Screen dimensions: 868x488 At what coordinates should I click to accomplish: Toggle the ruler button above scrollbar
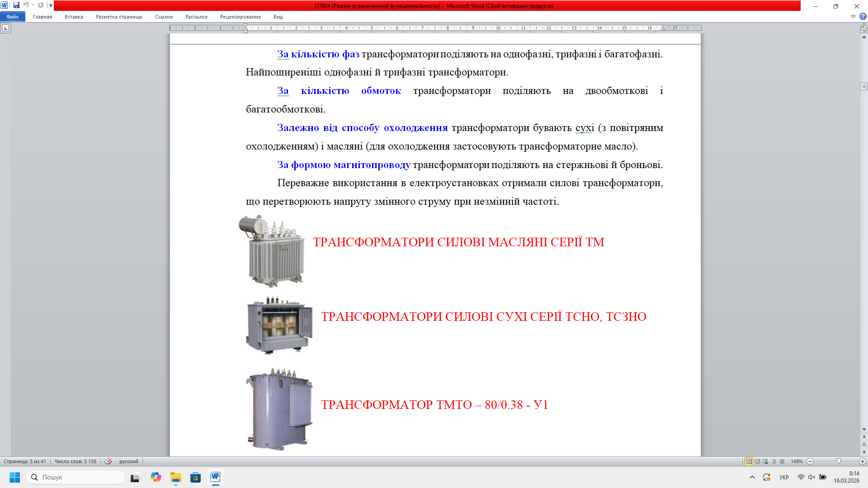pyautogui.click(x=863, y=28)
